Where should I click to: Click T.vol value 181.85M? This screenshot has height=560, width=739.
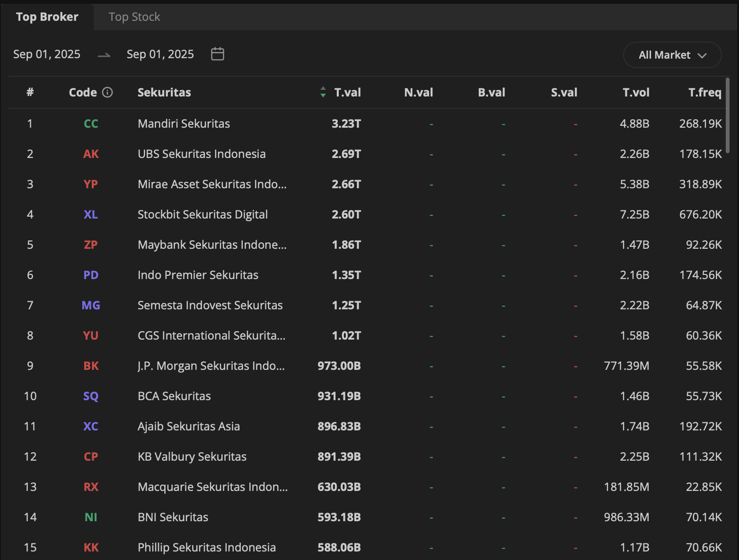[626, 487]
